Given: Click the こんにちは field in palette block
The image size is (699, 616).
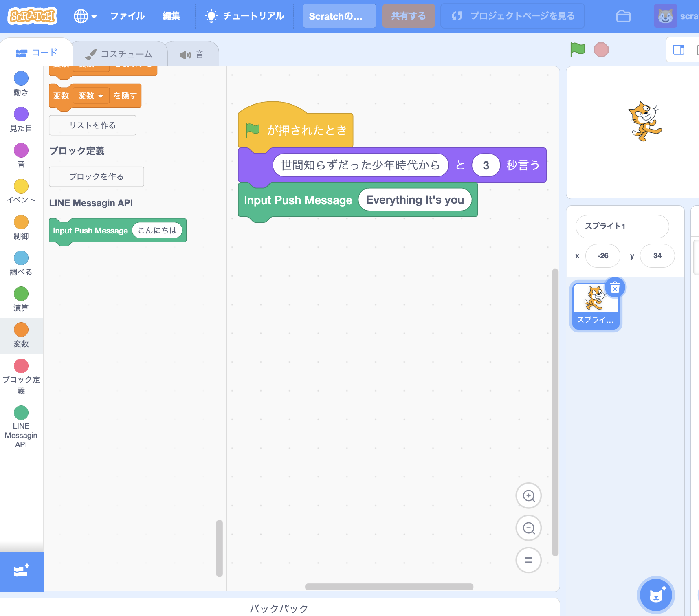Looking at the screenshot, I should click(x=157, y=231).
